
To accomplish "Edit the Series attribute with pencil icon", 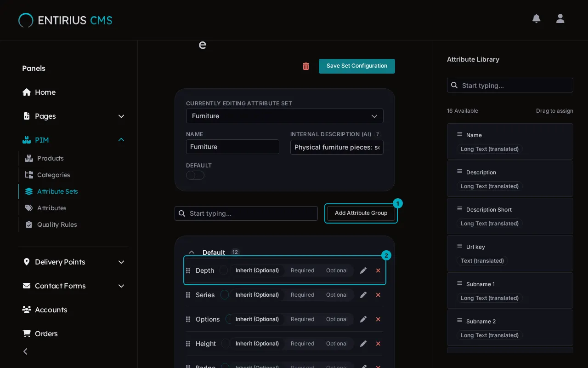I will point(363,295).
